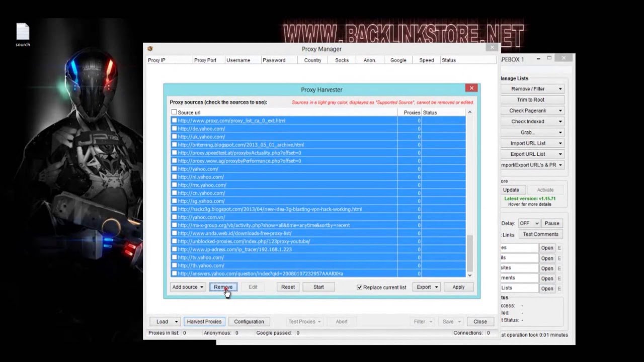
Task: Check the www.anda.web.id source checkbox
Action: pos(174,233)
